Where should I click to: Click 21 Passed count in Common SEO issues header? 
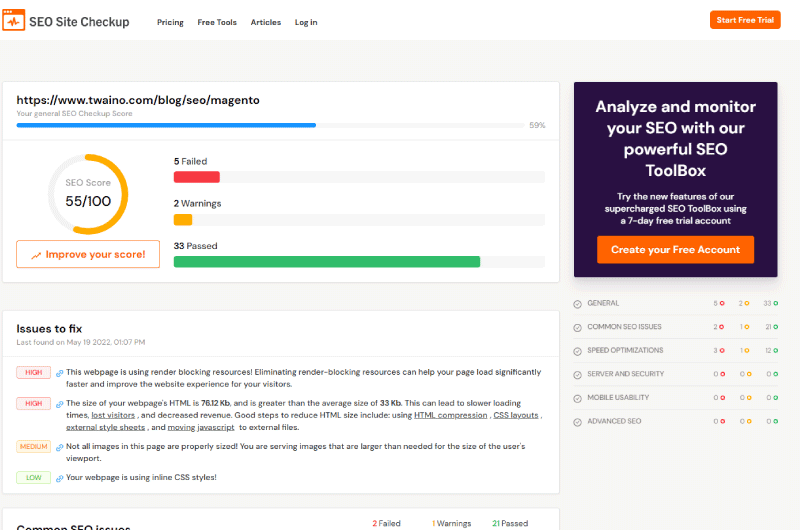[510, 523]
